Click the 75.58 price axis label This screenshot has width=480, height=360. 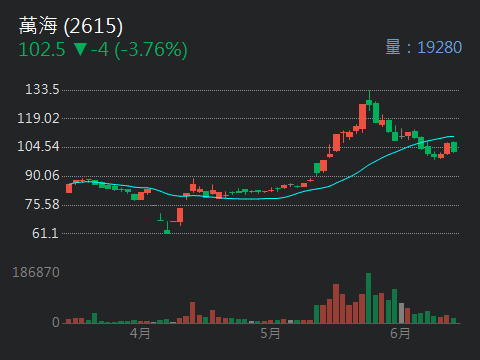pos(42,204)
